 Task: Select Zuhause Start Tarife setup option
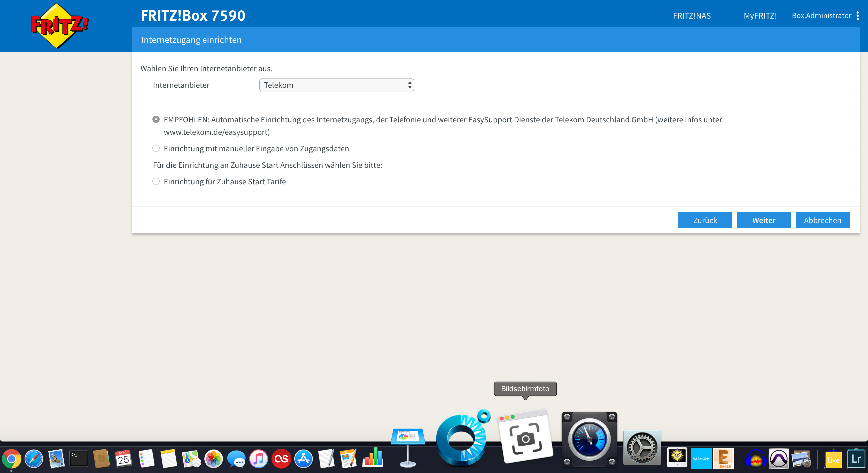click(156, 182)
